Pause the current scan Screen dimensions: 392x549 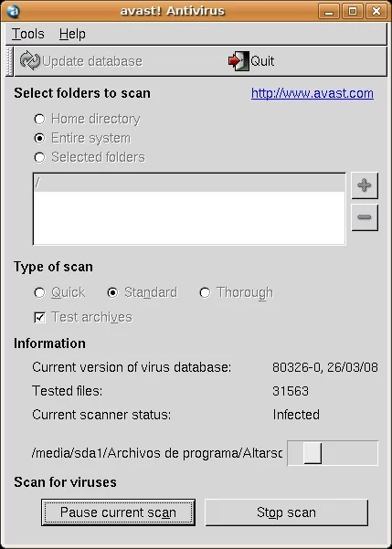point(118,512)
